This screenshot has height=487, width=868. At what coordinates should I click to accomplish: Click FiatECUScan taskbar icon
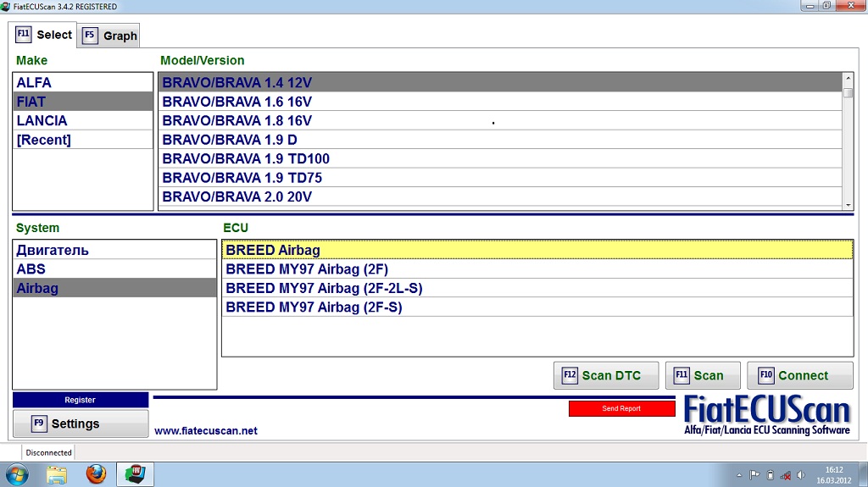coord(135,475)
